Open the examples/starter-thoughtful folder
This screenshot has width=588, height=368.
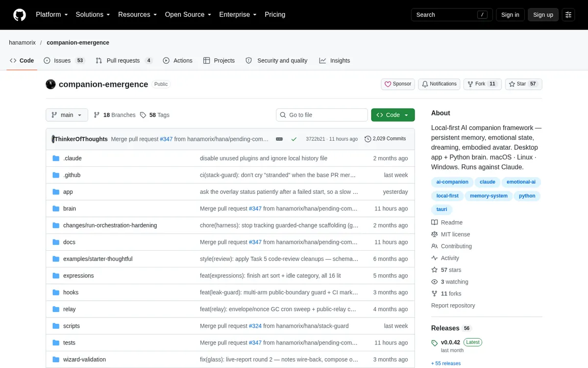(x=98, y=259)
